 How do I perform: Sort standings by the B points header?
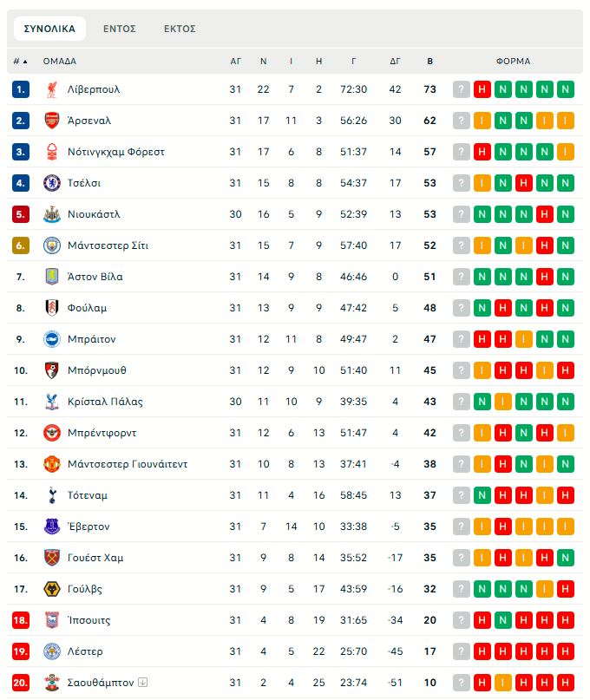click(430, 62)
